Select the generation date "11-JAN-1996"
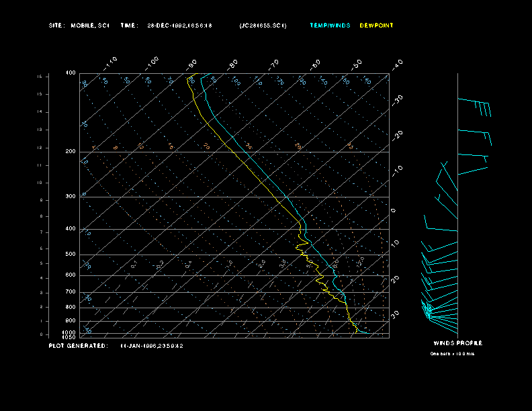The image size is (532, 411). [x=138, y=346]
